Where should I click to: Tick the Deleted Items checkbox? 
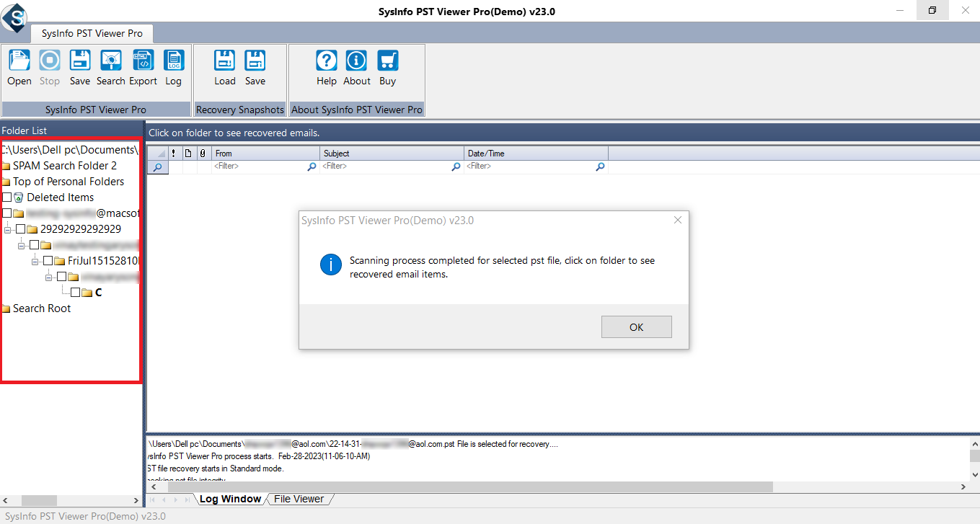[7, 197]
